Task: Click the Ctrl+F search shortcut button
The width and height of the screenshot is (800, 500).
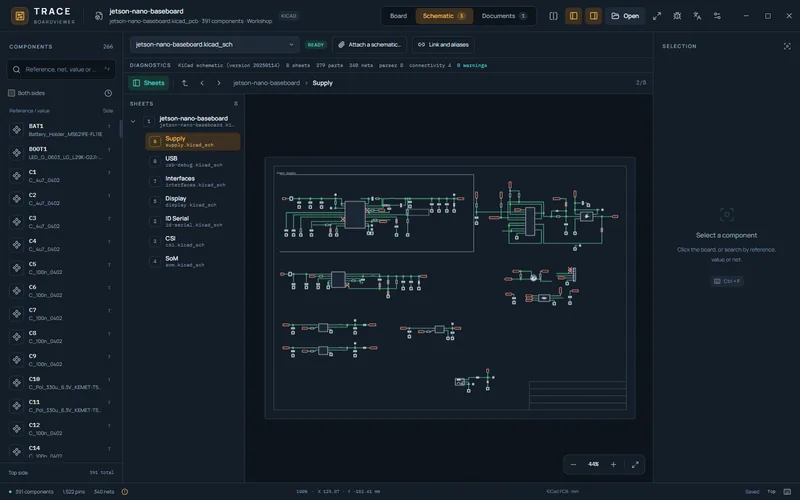Action: coord(727,281)
